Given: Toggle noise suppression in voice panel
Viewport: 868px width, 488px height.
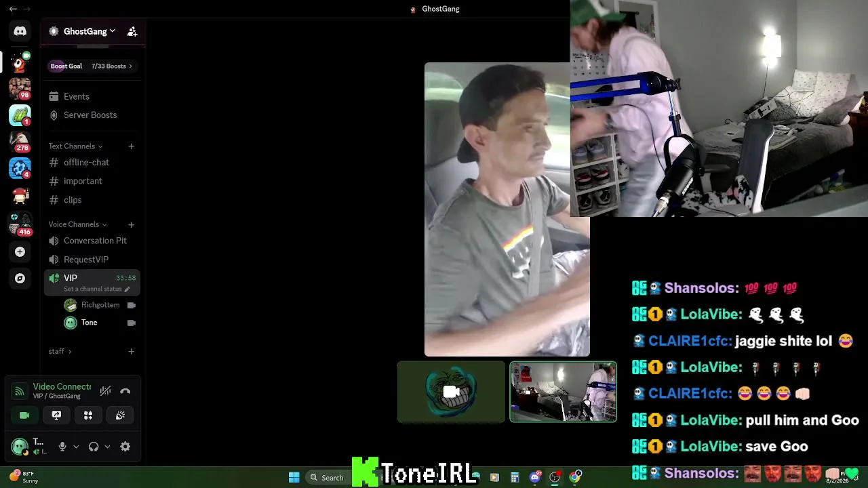Looking at the screenshot, I should (105, 391).
